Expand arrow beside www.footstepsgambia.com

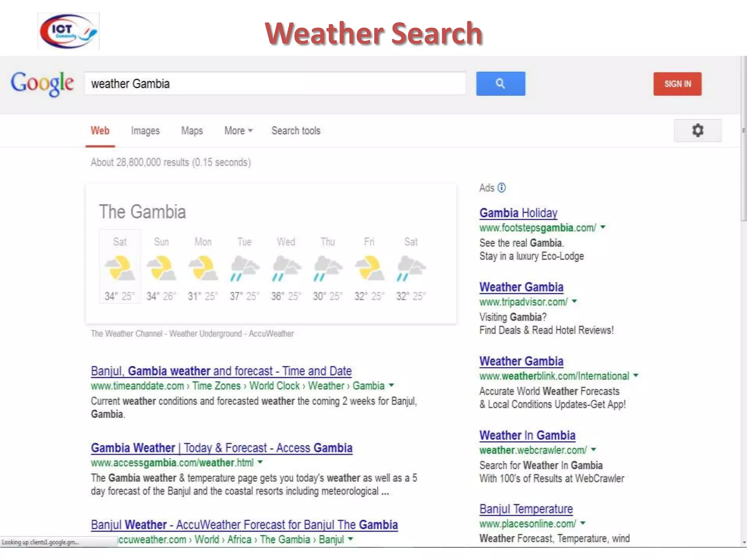click(x=603, y=227)
